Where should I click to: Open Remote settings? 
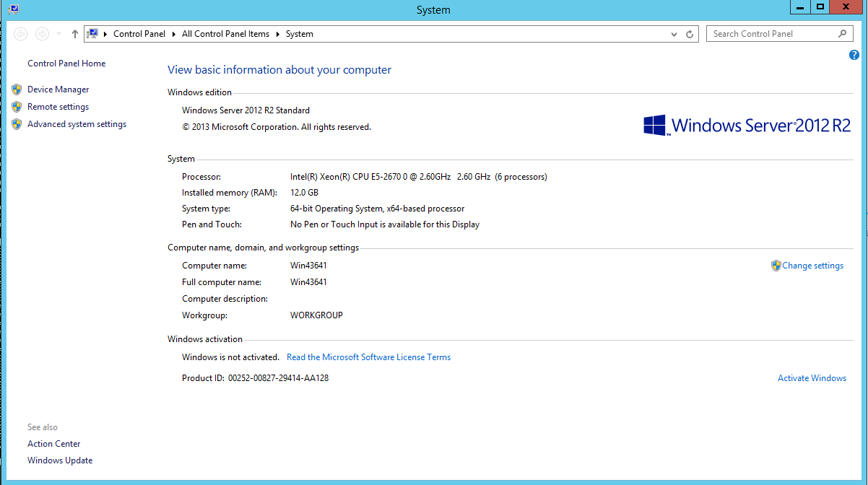[x=58, y=107]
